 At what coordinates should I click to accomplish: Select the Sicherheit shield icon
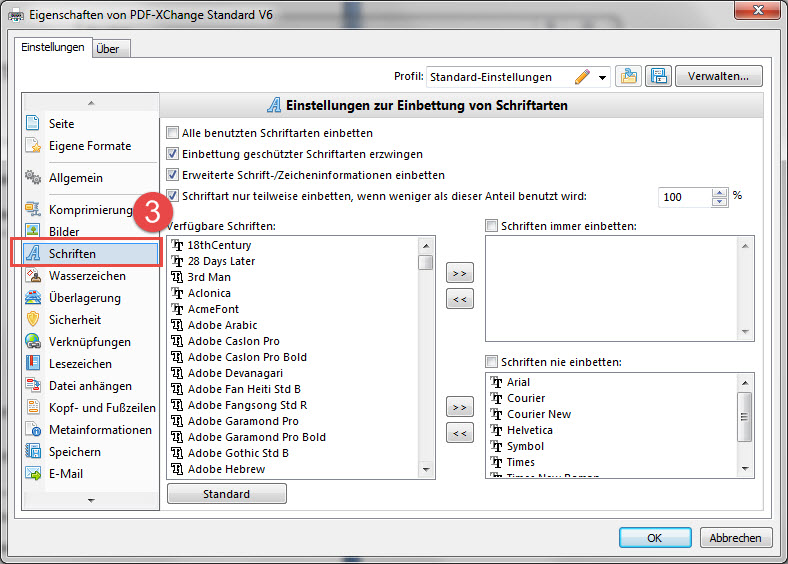[x=33, y=319]
